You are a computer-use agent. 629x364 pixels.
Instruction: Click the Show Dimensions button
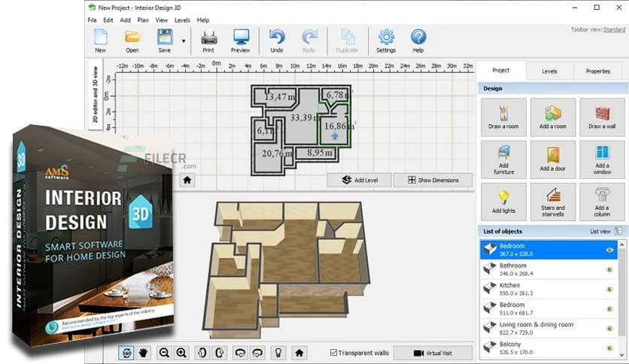pyautogui.click(x=433, y=180)
